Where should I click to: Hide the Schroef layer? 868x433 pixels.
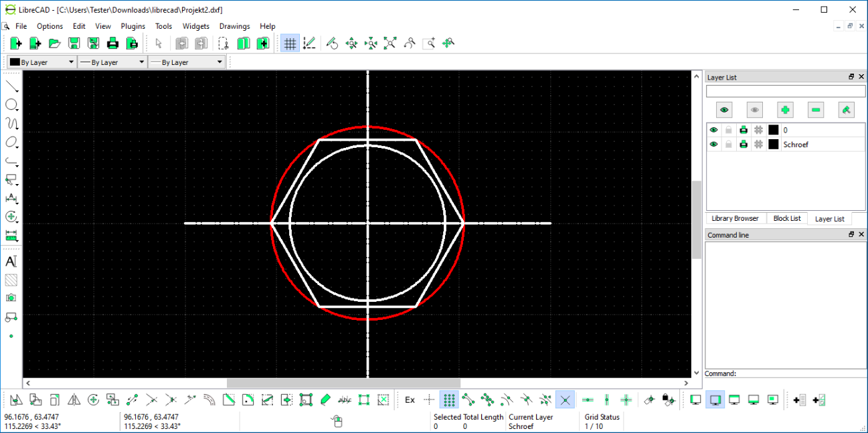[x=713, y=144]
